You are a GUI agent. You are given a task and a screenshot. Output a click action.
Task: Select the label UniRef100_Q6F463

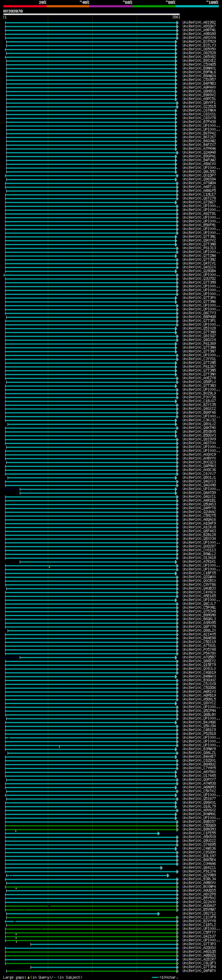(199, 531)
